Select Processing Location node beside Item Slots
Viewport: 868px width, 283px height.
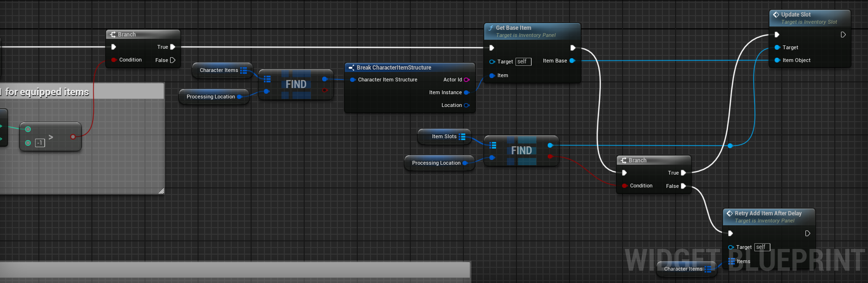tap(439, 163)
